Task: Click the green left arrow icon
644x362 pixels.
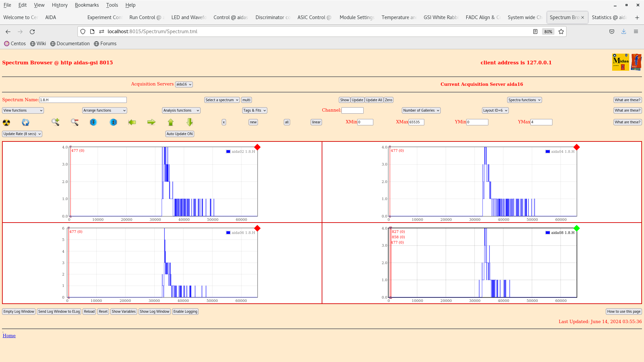Action: point(132,122)
